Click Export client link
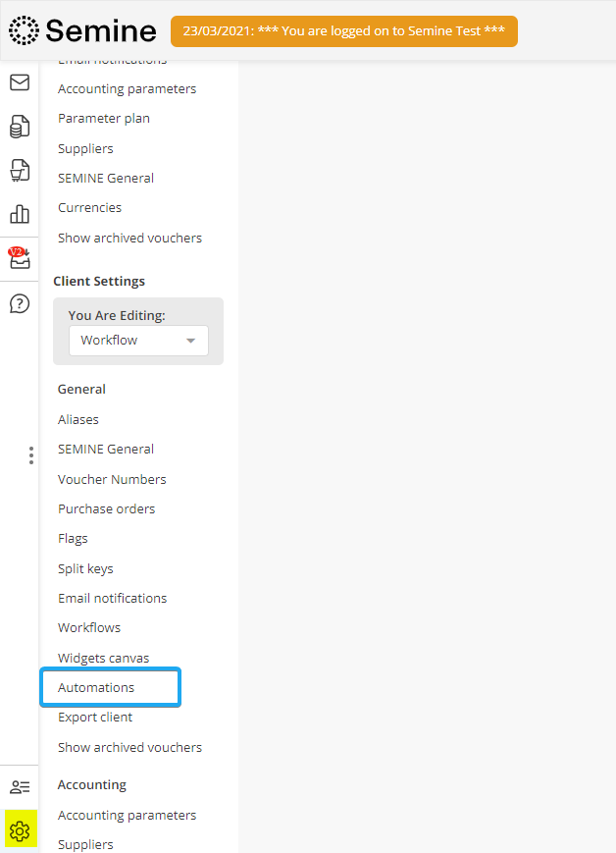The width and height of the screenshot is (616, 853). click(95, 717)
